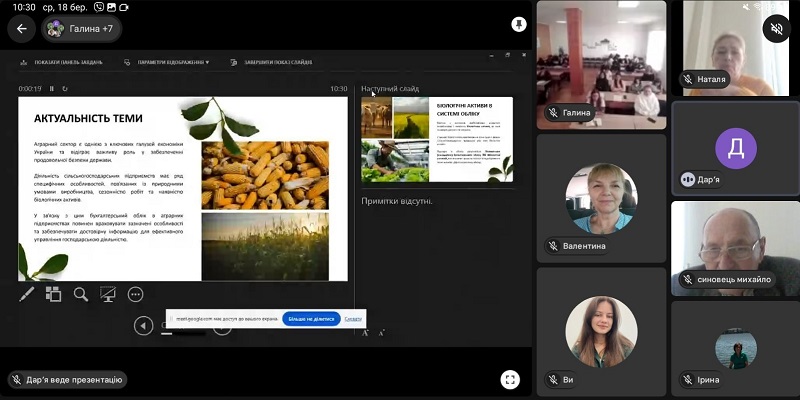Turn on meeting audio with the muted speaker icon
The height and width of the screenshot is (400, 800).
pos(775,29)
